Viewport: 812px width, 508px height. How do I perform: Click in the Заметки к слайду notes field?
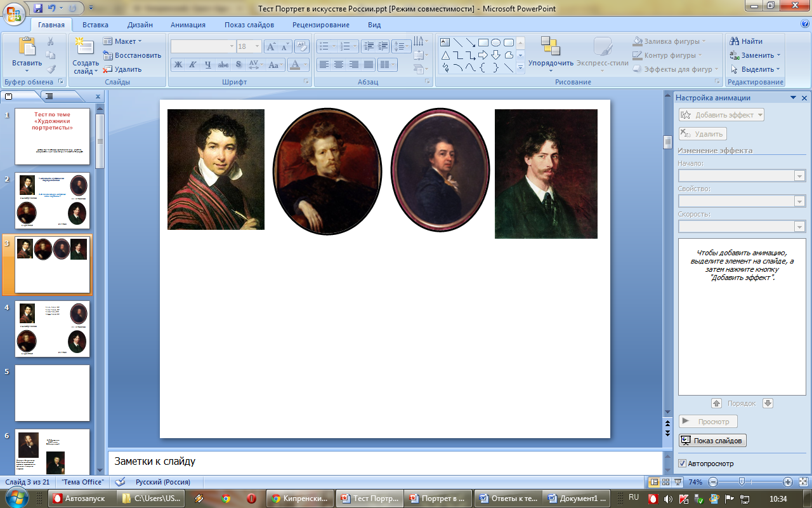tap(384, 462)
